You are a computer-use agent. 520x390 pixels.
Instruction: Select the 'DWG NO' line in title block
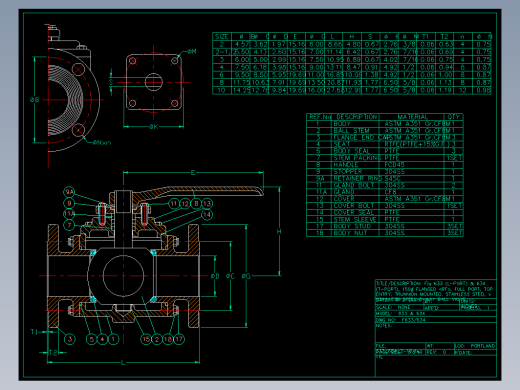[401, 320]
